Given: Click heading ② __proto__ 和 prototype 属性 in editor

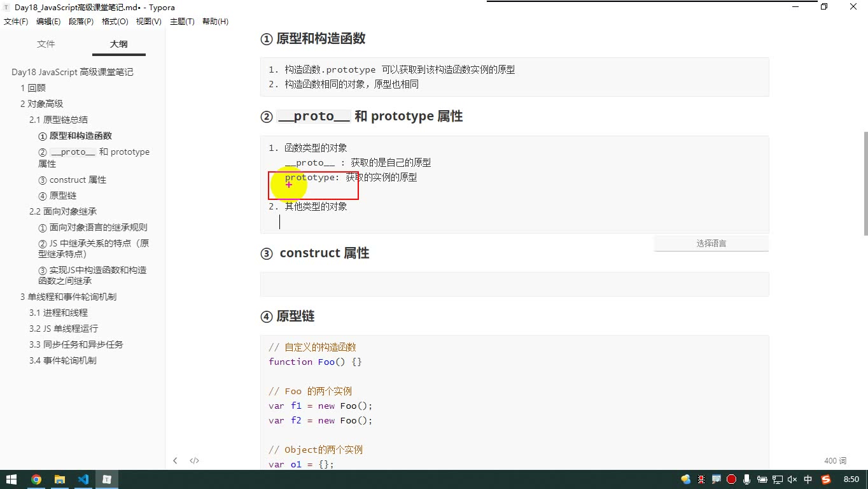Looking at the screenshot, I should click(361, 117).
